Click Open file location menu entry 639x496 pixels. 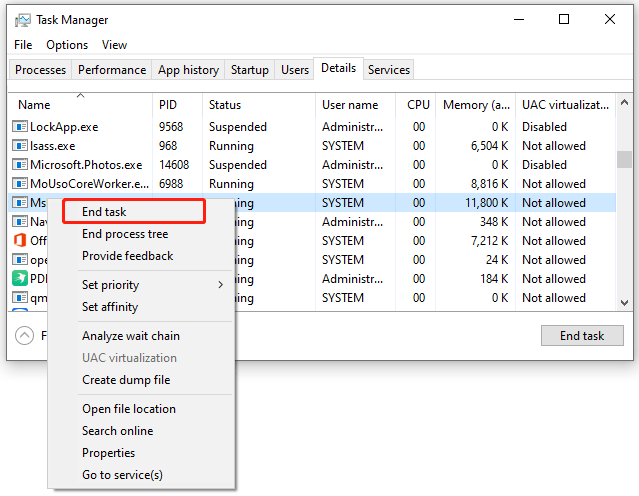point(128,409)
